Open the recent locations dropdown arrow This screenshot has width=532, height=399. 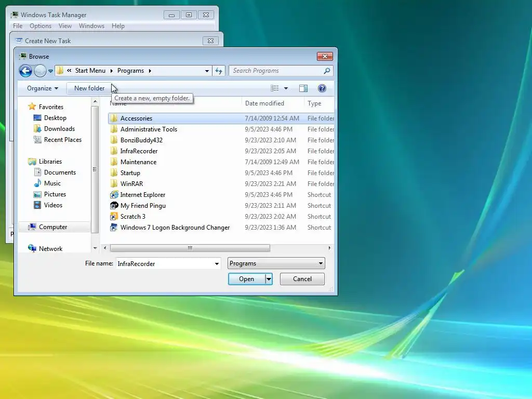(50, 71)
